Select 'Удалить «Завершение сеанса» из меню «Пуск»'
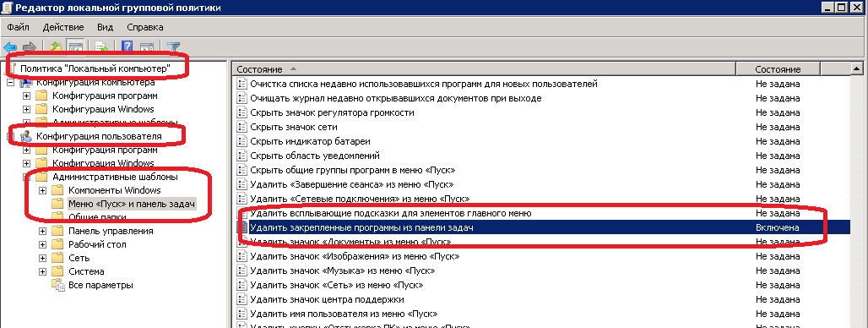868x328 pixels. point(351,184)
